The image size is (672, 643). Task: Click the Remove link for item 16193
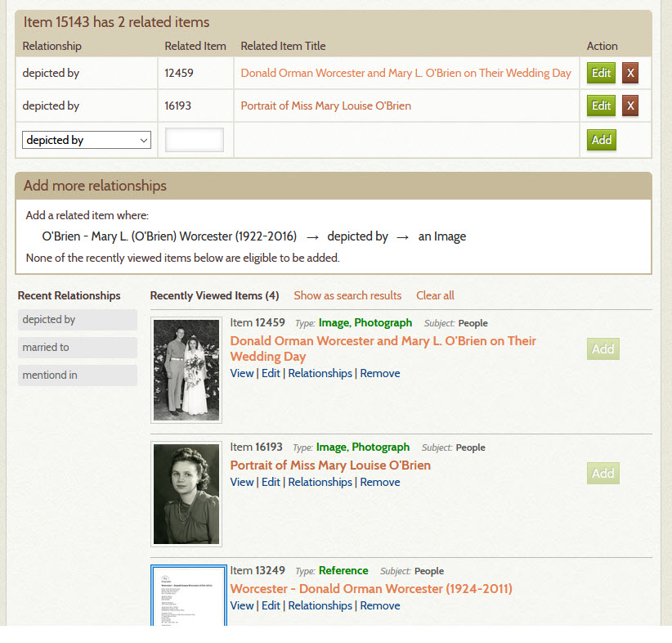click(x=379, y=482)
